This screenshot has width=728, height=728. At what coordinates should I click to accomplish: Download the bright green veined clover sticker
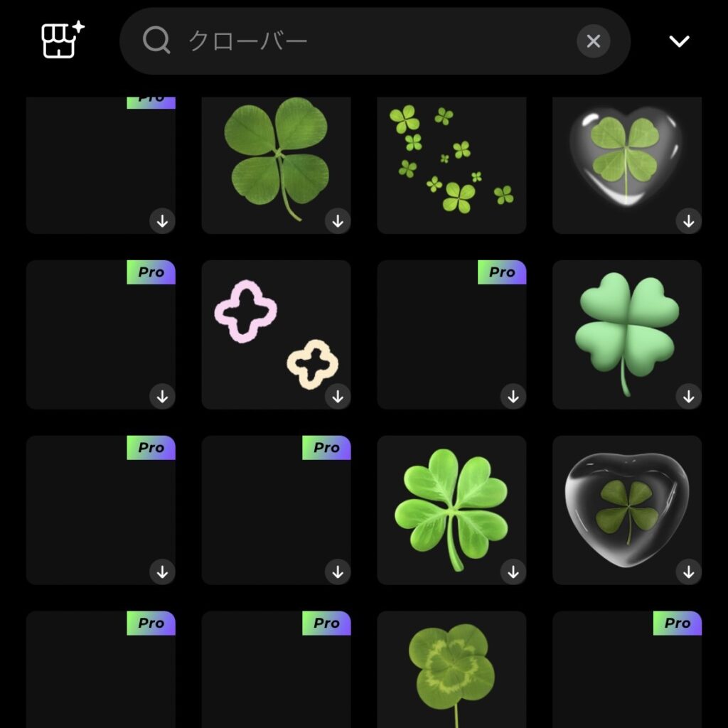(513, 572)
